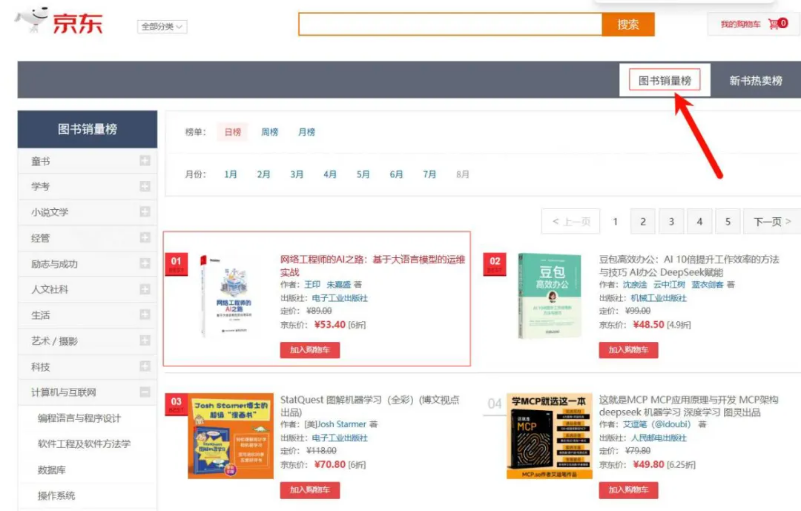
Task: Open the 全部分类 category dropdown
Action: 162,27
